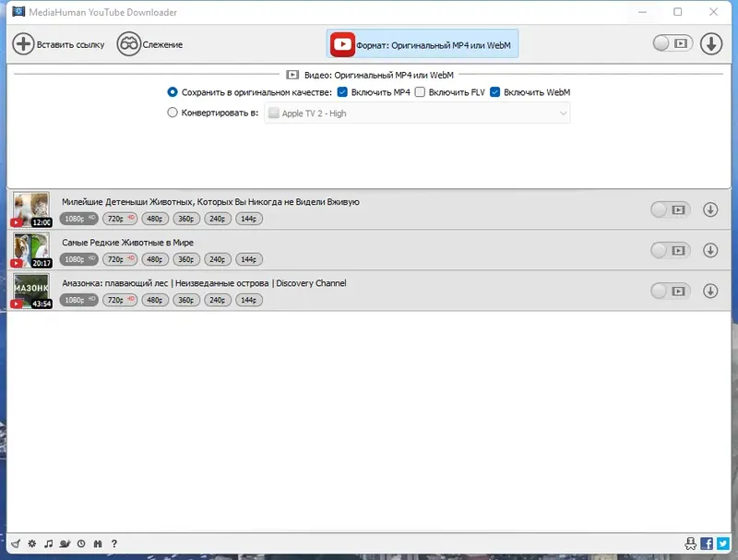Viewport: 738px width, 560px height.
Task: Open the Facebook icon in status bar
Action: pos(707,543)
